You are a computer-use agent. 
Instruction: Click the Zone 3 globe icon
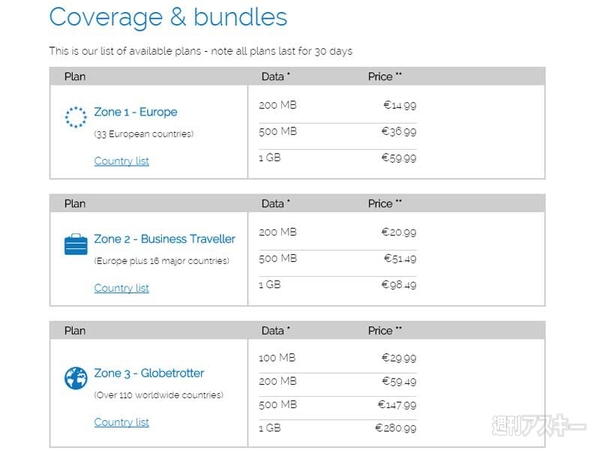tap(76, 378)
